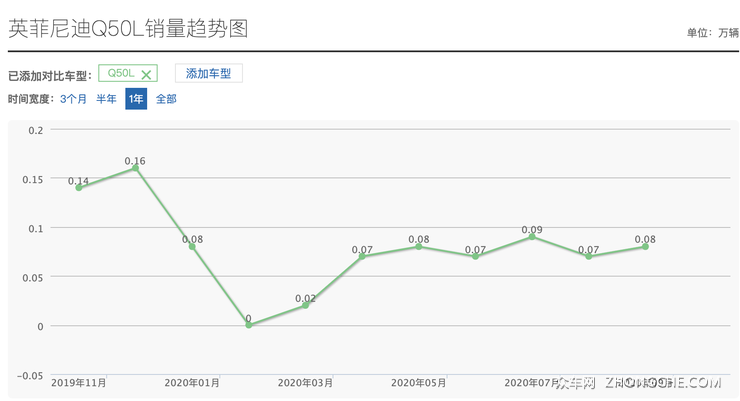This screenshot has height=401, width=740.
Task: Click the 0.2 y-axis label
Action: (x=36, y=130)
